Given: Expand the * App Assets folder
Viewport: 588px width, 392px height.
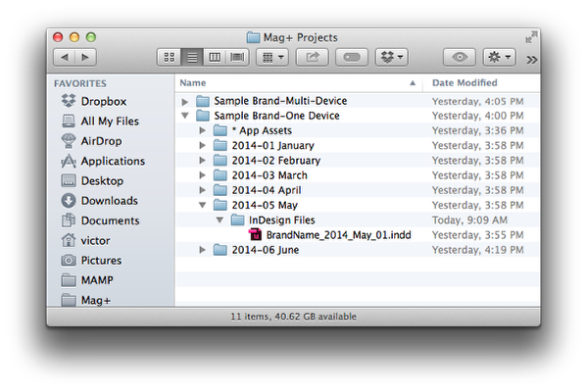Looking at the screenshot, I should (202, 130).
